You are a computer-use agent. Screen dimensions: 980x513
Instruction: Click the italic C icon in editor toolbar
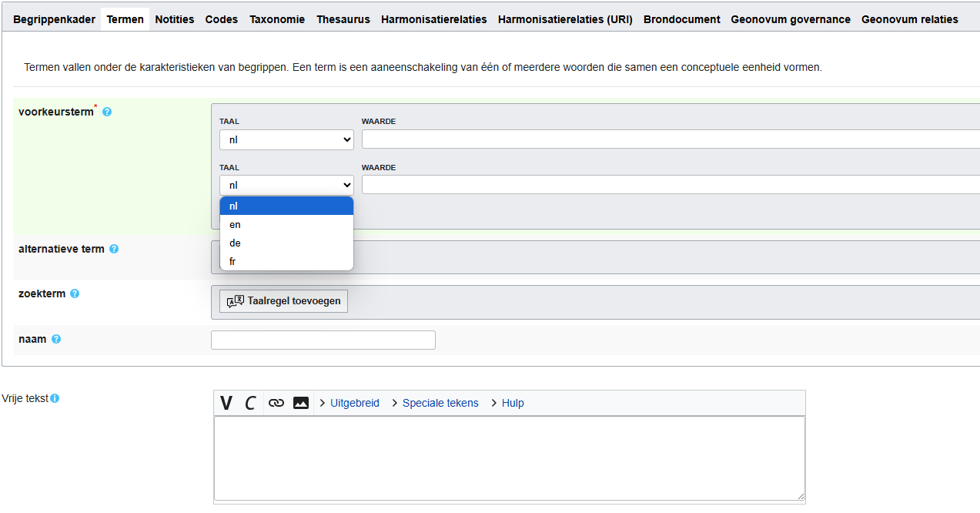point(250,403)
